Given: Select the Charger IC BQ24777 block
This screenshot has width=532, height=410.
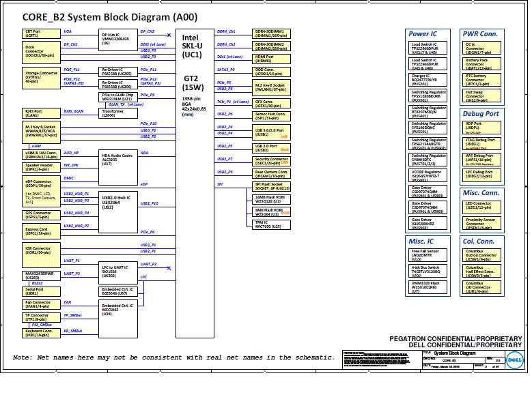Looking at the screenshot, I should (429, 78).
